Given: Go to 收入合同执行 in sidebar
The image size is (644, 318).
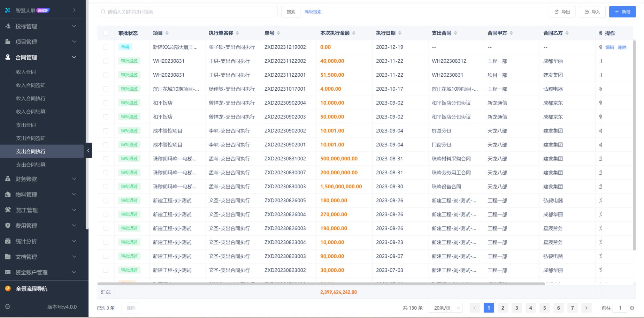Looking at the screenshot, I should pos(31,98).
